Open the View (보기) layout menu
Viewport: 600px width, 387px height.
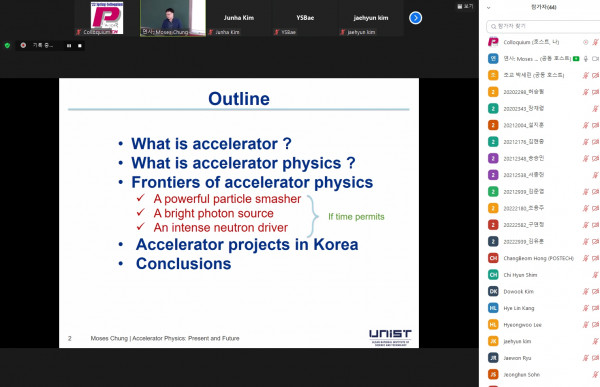465,6
